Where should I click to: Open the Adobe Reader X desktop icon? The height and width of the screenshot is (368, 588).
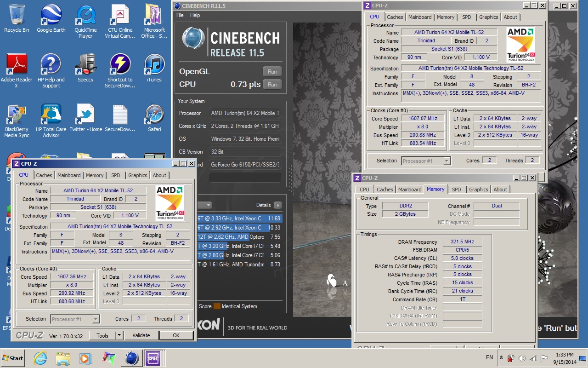(17, 71)
